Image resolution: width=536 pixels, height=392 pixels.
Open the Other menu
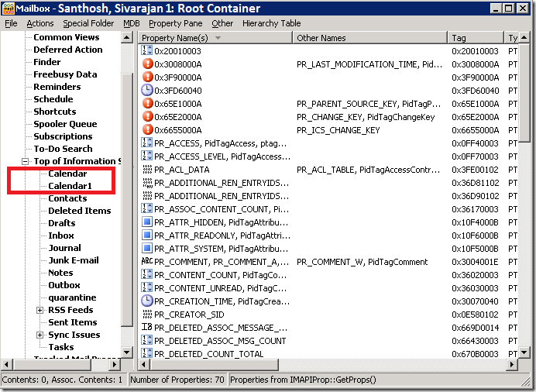click(x=222, y=23)
